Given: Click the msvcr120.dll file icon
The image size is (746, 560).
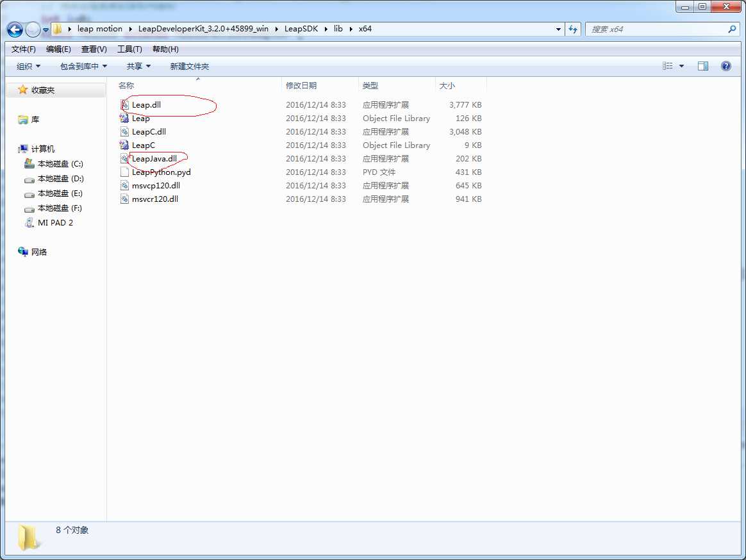Looking at the screenshot, I should tap(124, 199).
